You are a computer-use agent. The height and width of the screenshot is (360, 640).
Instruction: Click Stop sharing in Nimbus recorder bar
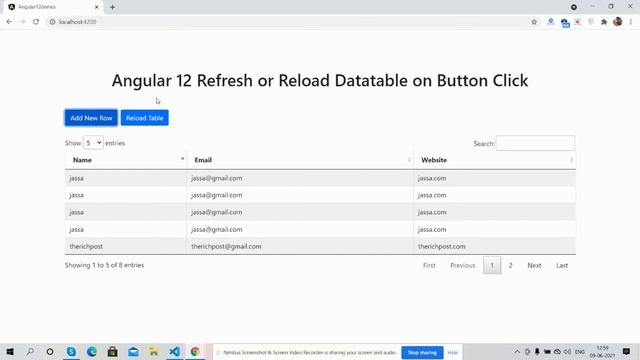(422, 352)
